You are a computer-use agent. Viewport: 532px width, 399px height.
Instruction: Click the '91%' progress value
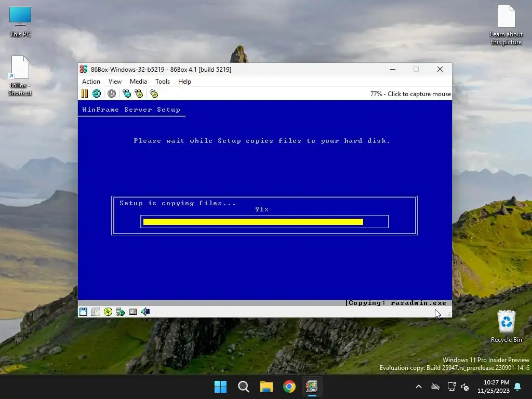click(262, 209)
